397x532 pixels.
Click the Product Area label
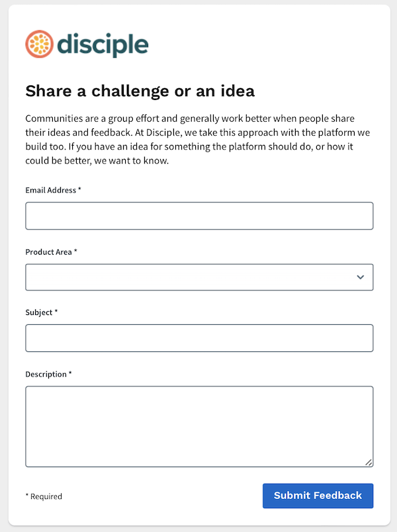click(x=48, y=251)
